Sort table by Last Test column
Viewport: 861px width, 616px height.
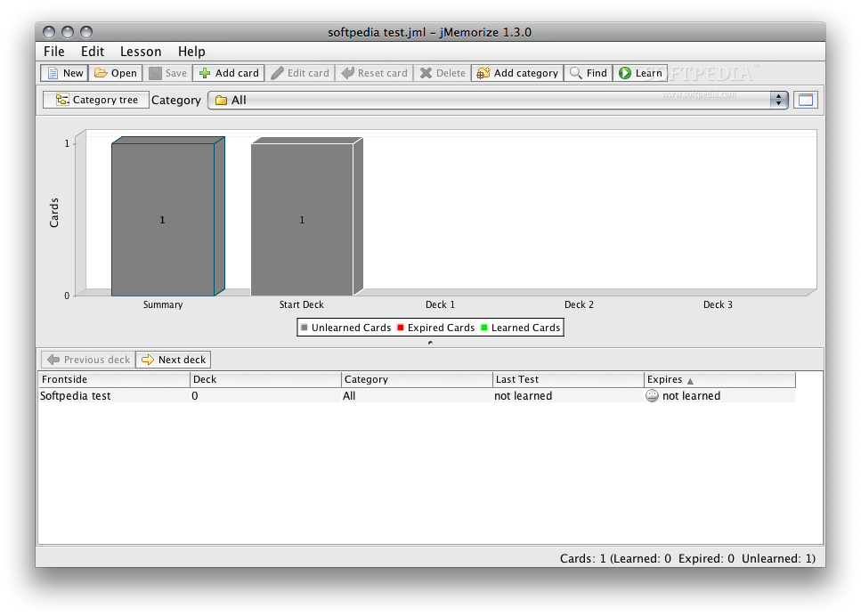point(568,379)
